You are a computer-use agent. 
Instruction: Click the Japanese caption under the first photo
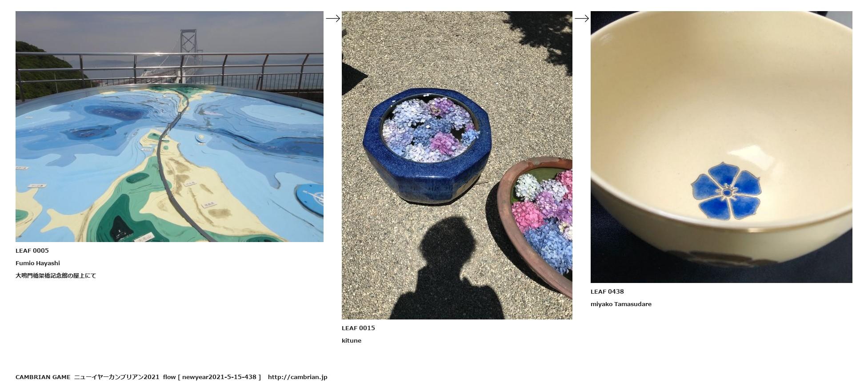click(56, 275)
